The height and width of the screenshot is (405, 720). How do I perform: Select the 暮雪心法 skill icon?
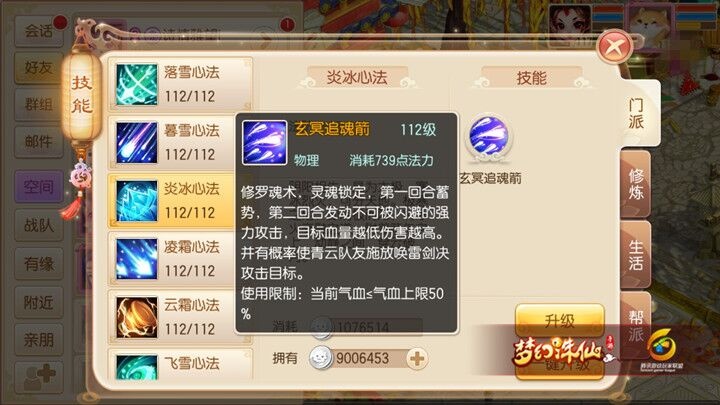point(136,143)
